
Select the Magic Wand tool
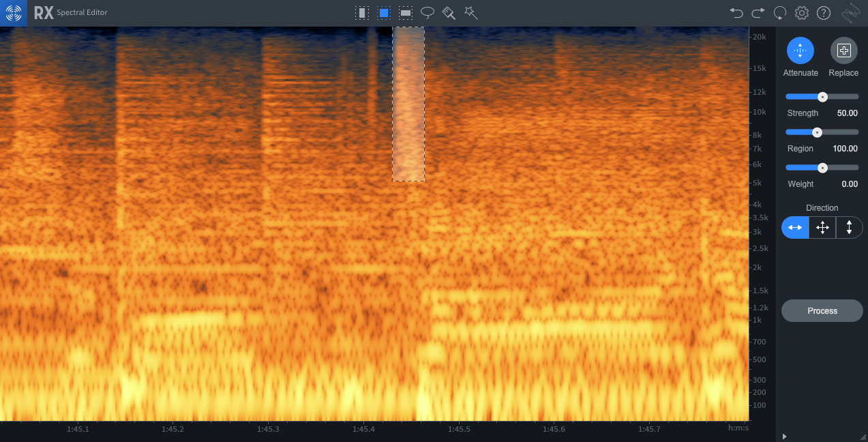[470, 13]
